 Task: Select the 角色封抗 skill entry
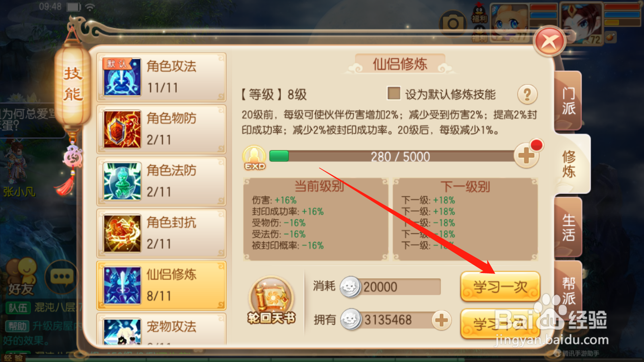click(x=161, y=233)
